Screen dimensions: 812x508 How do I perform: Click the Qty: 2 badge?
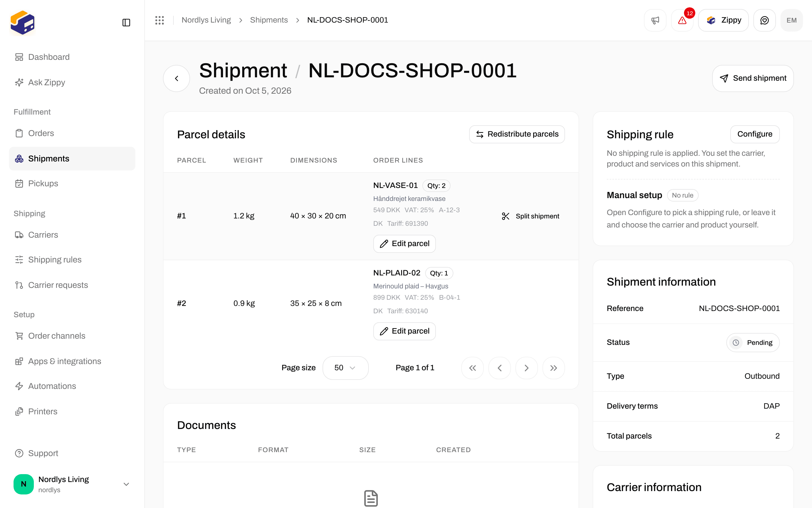click(x=436, y=186)
